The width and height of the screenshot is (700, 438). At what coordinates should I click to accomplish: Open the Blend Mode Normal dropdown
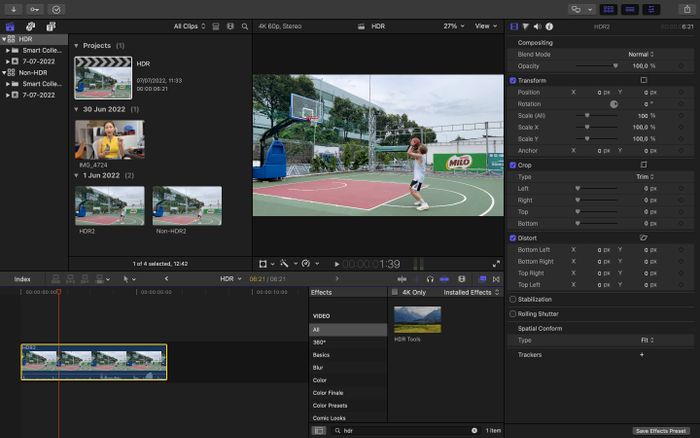pyautogui.click(x=640, y=54)
